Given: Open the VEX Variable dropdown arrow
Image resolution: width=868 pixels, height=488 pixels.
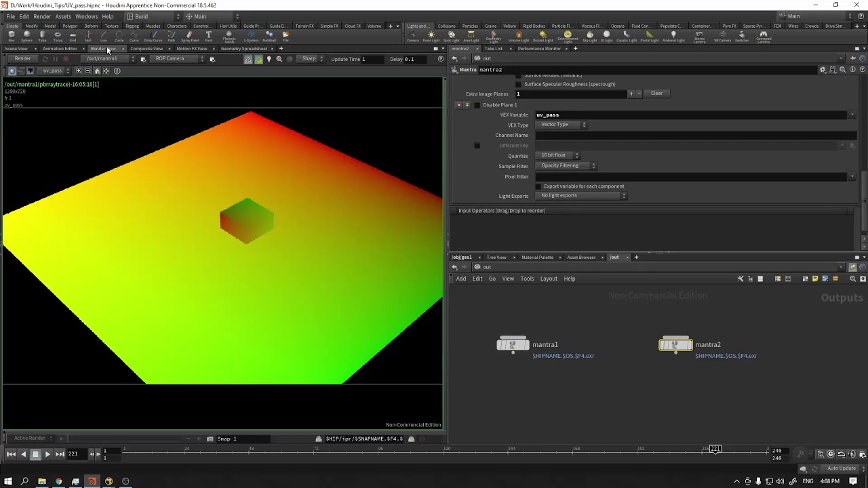Looking at the screenshot, I should tap(852, 115).
